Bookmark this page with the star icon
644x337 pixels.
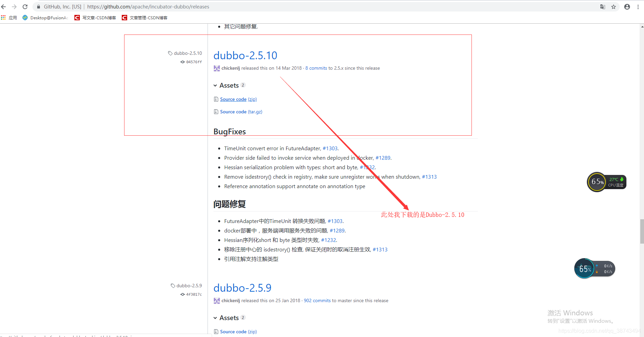tap(614, 7)
